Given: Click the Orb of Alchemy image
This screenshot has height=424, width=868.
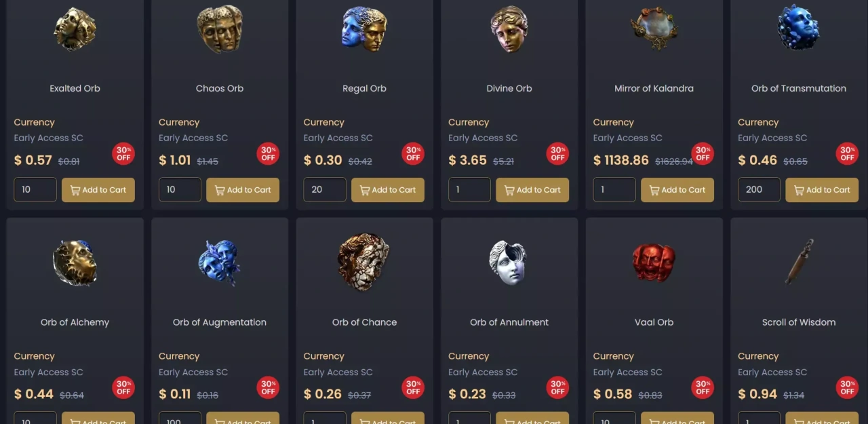Looking at the screenshot, I should [x=75, y=263].
